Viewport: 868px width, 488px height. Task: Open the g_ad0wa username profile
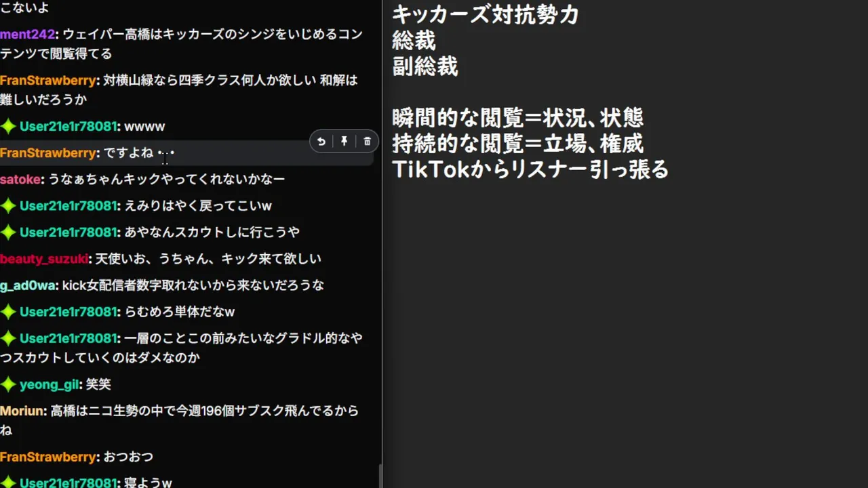coord(28,285)
